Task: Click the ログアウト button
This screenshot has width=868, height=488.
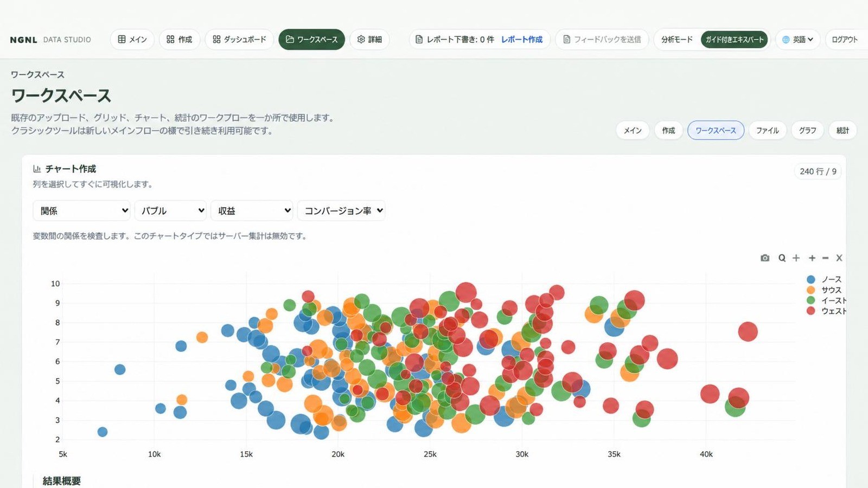Action: (845, 40)
